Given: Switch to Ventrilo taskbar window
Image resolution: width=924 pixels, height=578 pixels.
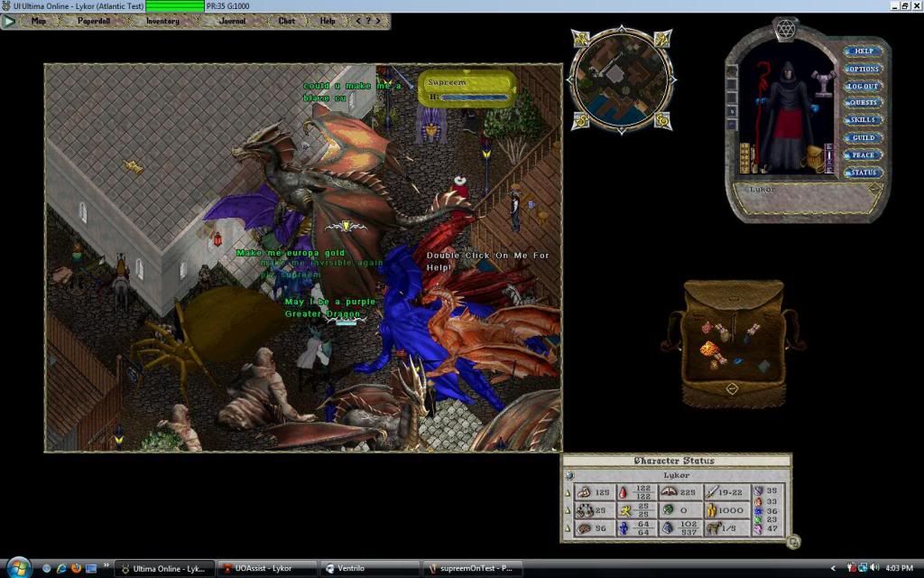Looking at the screenshot, I should pyautogui.click(x=369, y=569).
